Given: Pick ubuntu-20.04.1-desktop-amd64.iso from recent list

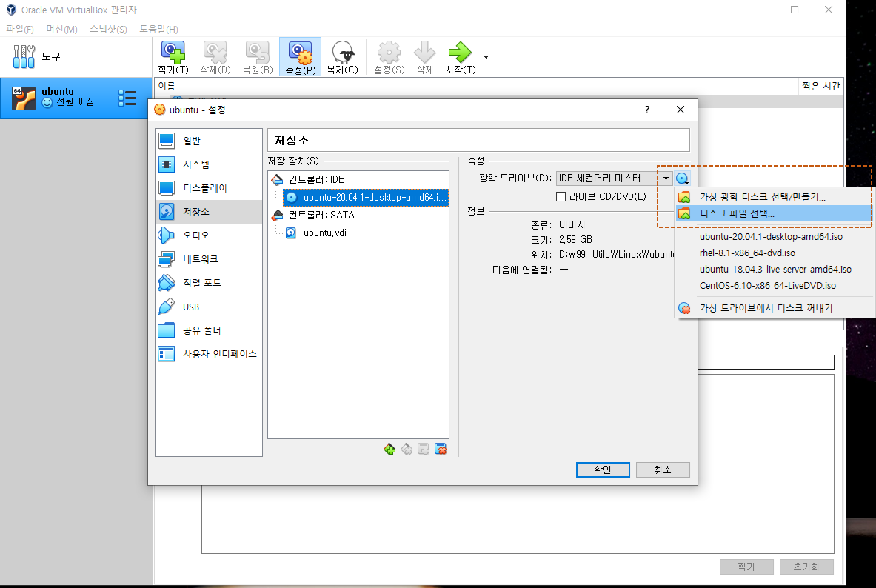Looking at the screenshot, I should click(x=774, y=236).
